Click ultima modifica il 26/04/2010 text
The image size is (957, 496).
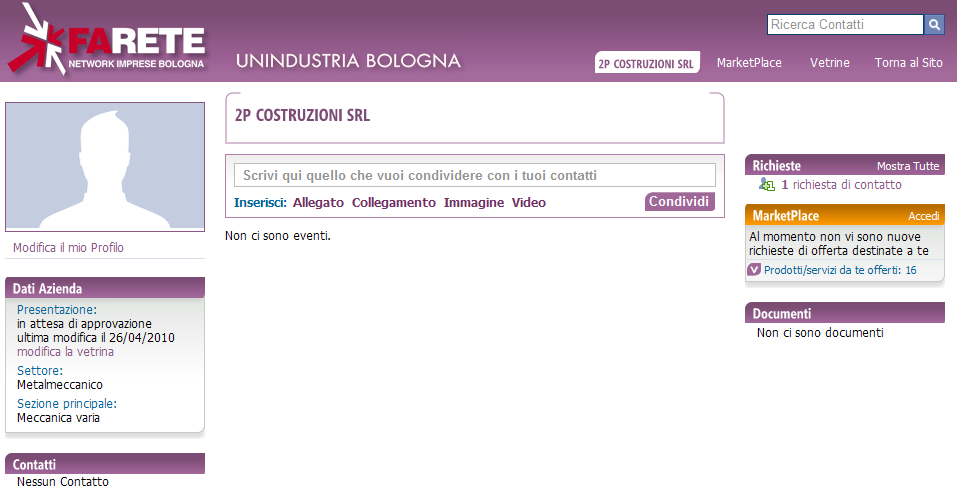(x=96, y=338)
